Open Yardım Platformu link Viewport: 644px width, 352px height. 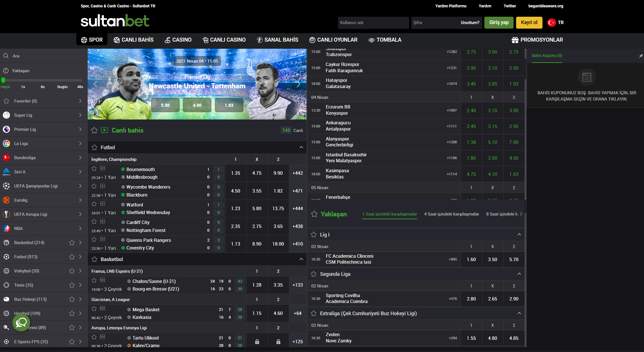[451, 6]
